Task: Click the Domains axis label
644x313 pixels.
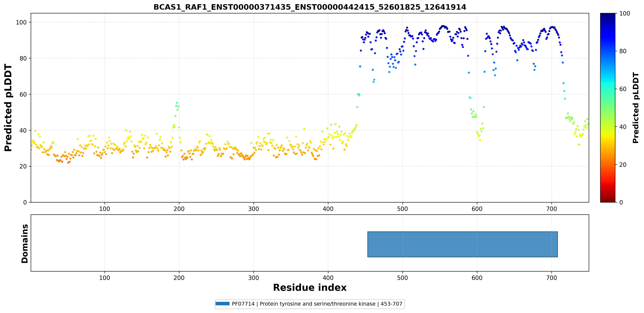Action: coord(25,244)
